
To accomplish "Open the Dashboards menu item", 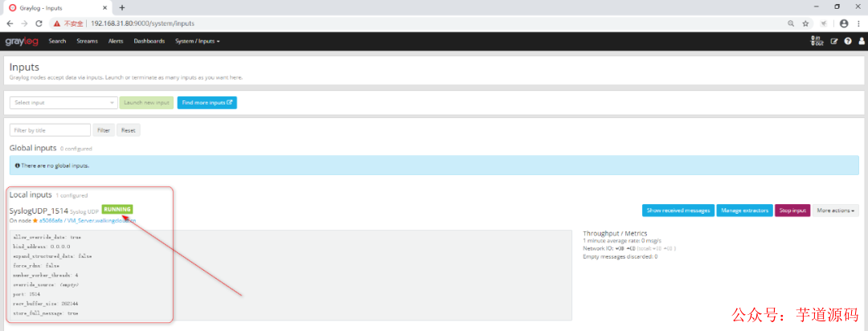I will coord(149,42).
